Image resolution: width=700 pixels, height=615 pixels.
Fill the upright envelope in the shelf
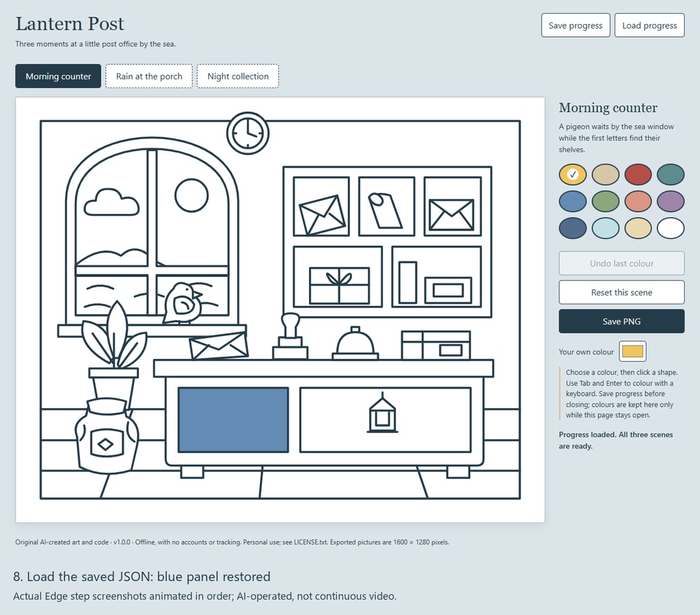[x=451, y=215]
